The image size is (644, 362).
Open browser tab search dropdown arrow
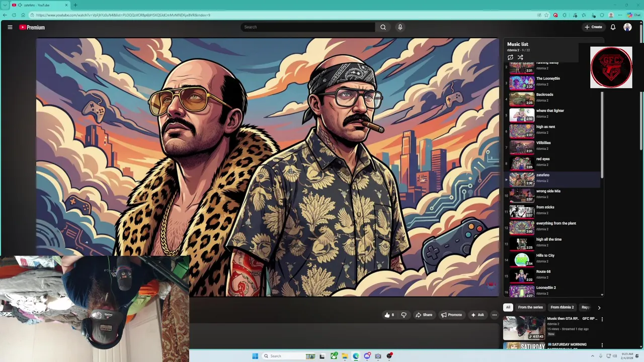pos(5,5)
